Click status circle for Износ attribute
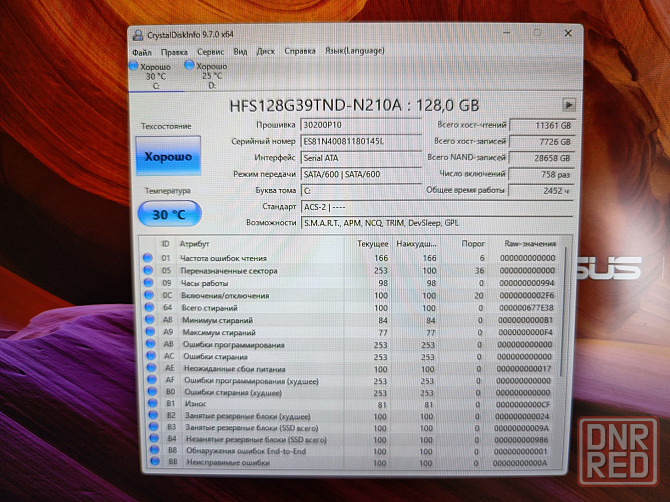Image resolution: width=670 pixels, height=502 pixels. pyautogui.click(x=148, y=404)
